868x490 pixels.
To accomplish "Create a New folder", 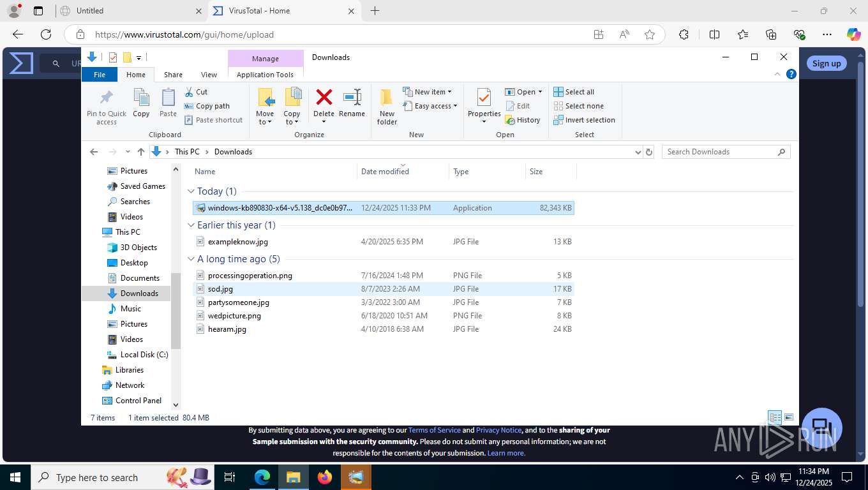I will click(387, 107).
